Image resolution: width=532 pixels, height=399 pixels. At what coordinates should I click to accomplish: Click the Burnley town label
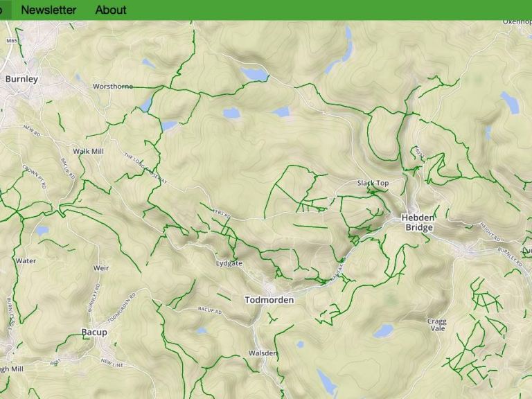tap(21, 79)
